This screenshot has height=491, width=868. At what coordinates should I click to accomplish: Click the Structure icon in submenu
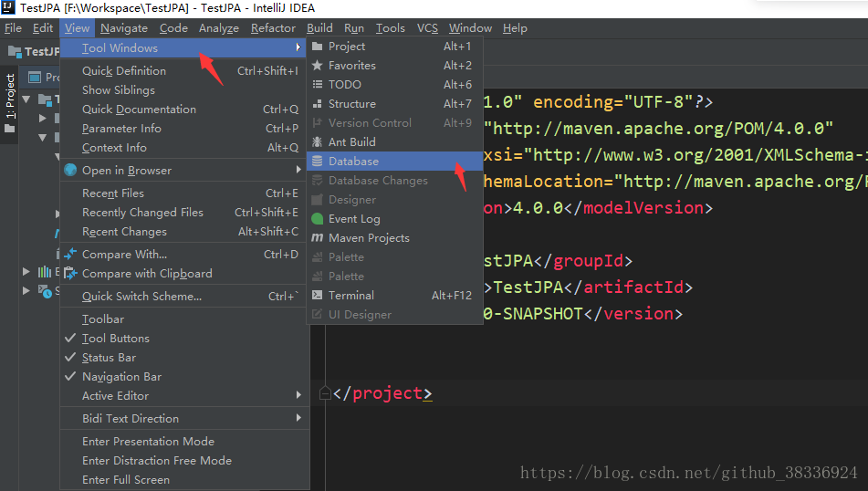click(x=318, y=103)
